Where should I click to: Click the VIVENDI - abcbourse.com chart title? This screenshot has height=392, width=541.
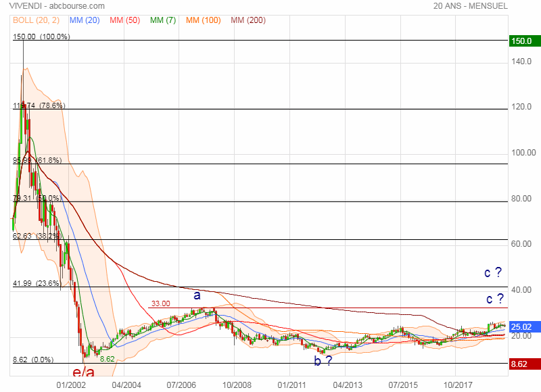click(x=57, y=6)
